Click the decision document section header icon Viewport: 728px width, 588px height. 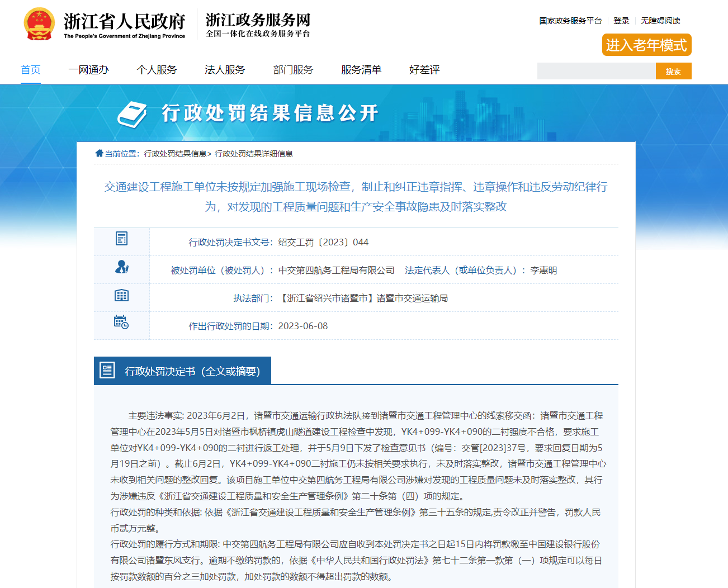[107, 370]
